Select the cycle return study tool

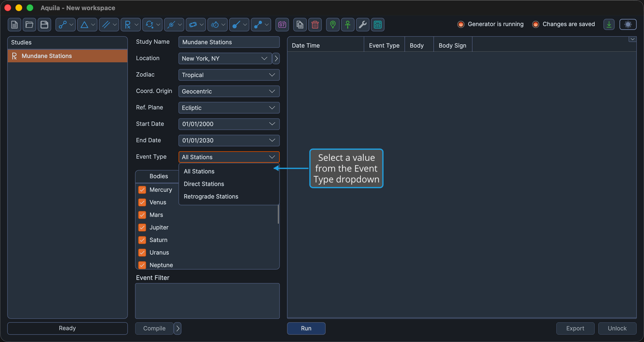tap(149, 25)
